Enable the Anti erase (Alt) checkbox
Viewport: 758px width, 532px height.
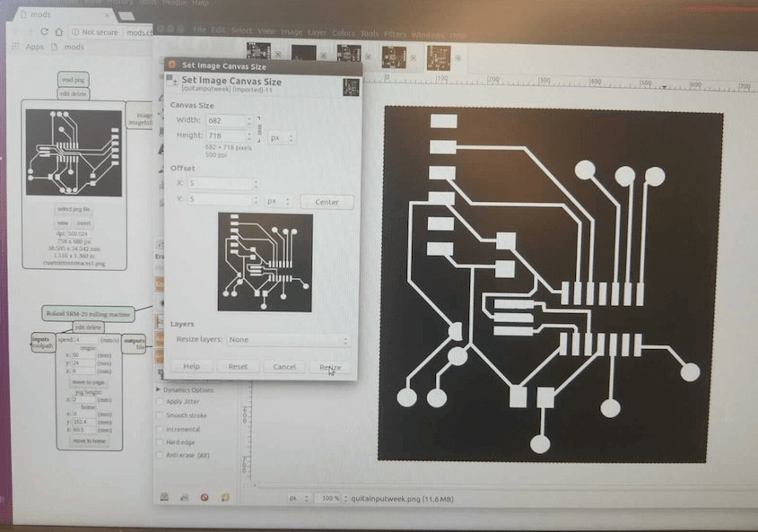(x=160, y=455)
